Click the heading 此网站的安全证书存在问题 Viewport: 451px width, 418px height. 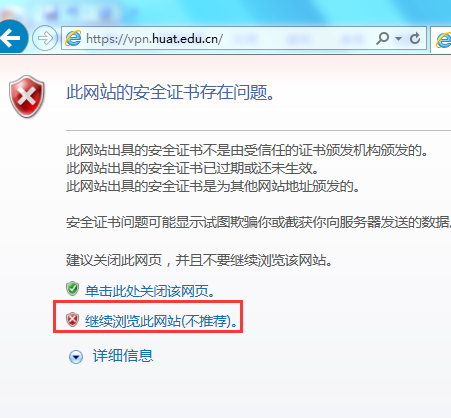tap(170, 92)
